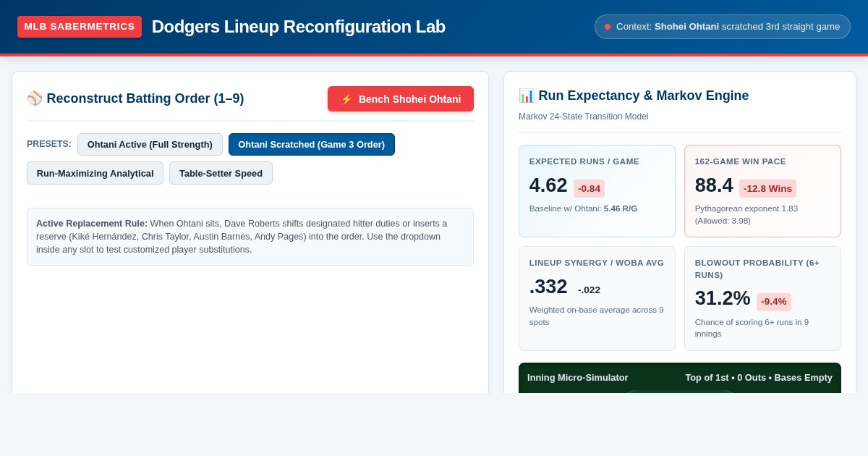
Task: Click the Chance of scoring 6+ runs description
Action: [x=752, y=328]
